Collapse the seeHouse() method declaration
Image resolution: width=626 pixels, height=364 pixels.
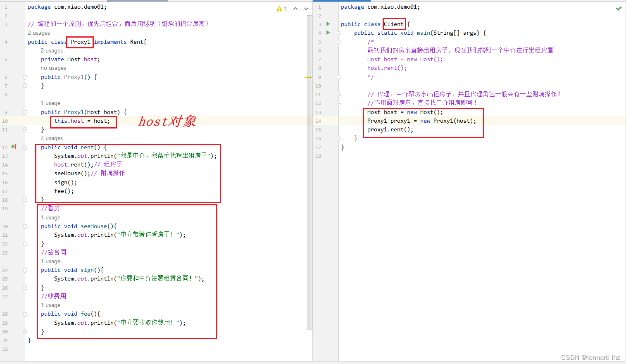point(25,226)
